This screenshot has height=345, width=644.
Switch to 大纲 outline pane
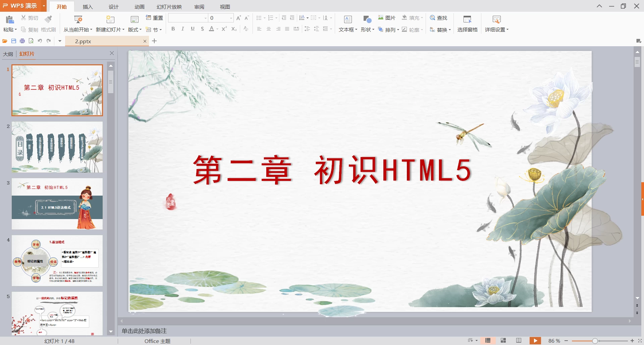(x=8, y=54)
